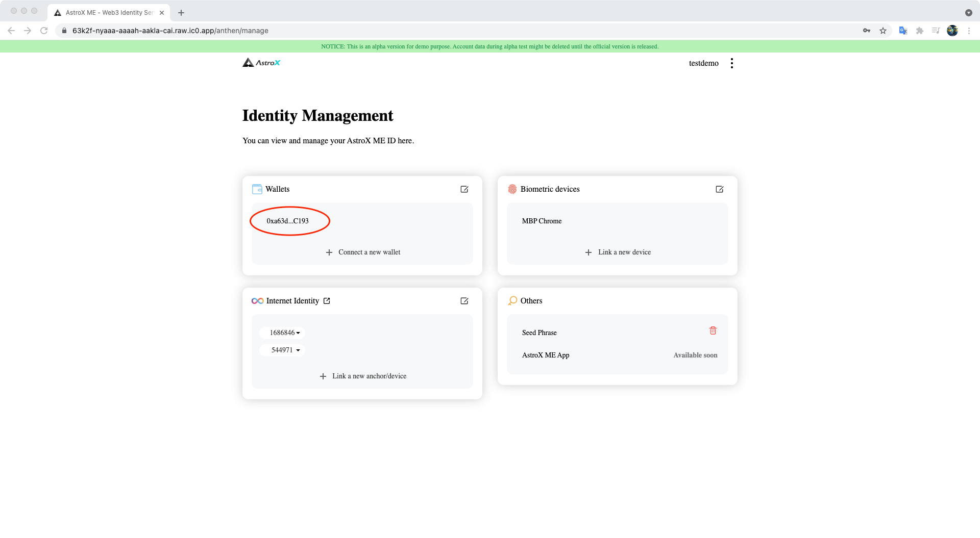Bookmark this page with star icon
Image resolution: width=980 pixels, height=538 pixels.
click(883, 31)
